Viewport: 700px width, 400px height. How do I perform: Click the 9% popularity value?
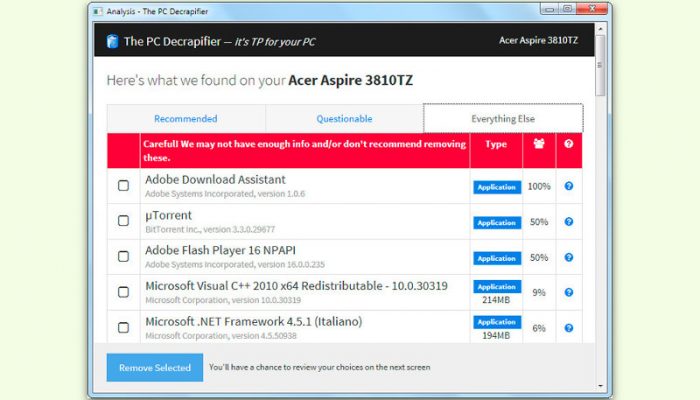coord(539,293)
